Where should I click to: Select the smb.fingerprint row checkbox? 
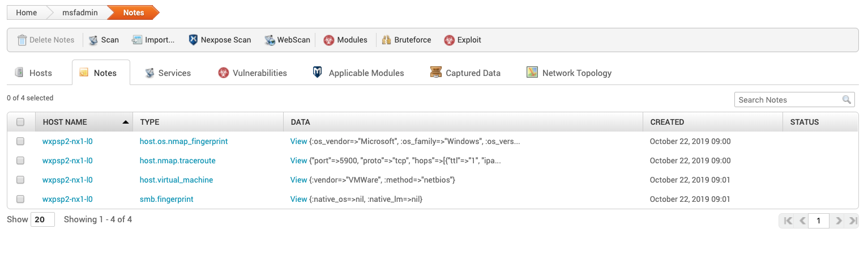point(21,199)
